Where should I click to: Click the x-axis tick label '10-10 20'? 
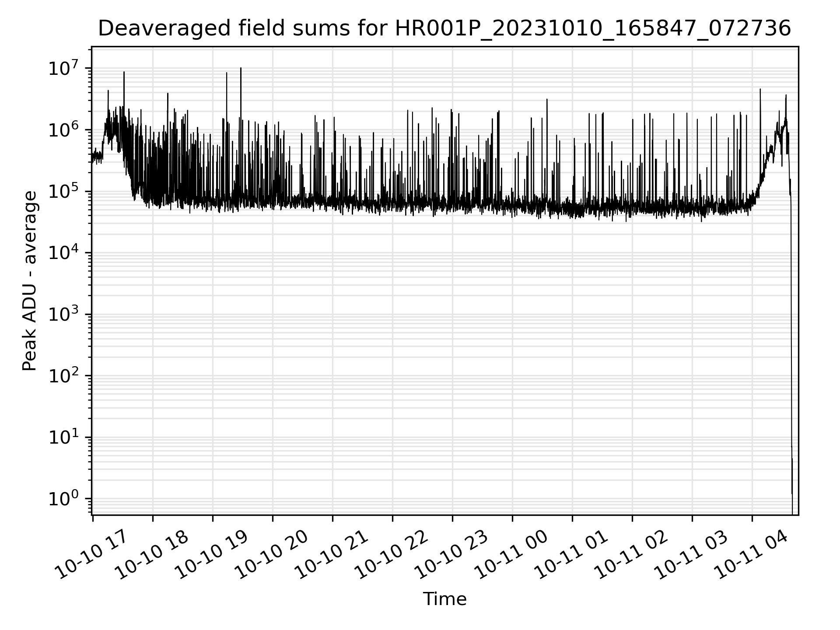[272, 554]
